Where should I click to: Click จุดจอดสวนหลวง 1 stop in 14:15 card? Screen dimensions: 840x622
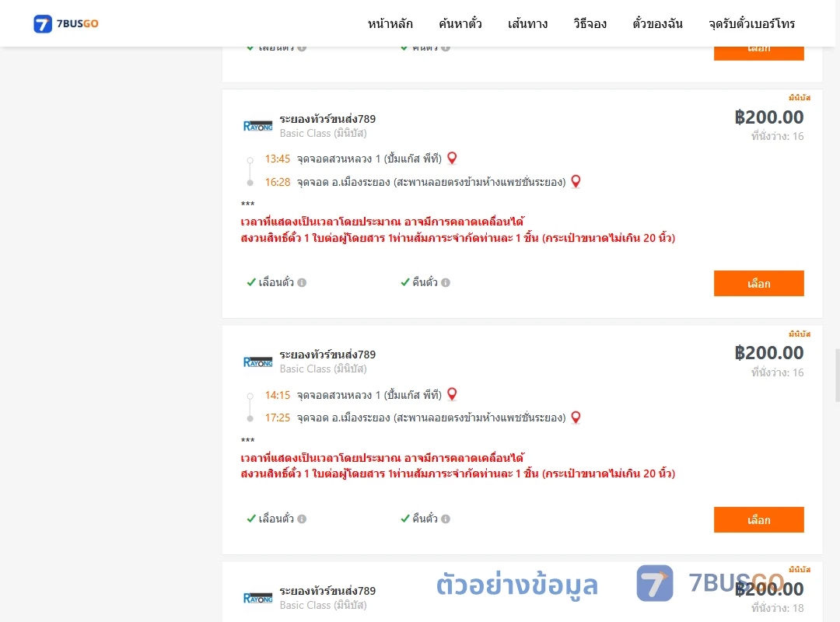point(369,396)
